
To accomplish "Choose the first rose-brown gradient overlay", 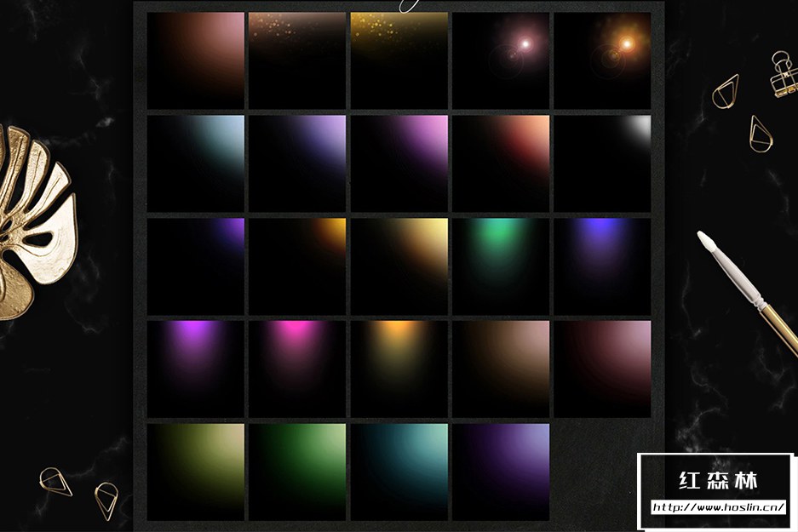I will click(x=196, y=60).
